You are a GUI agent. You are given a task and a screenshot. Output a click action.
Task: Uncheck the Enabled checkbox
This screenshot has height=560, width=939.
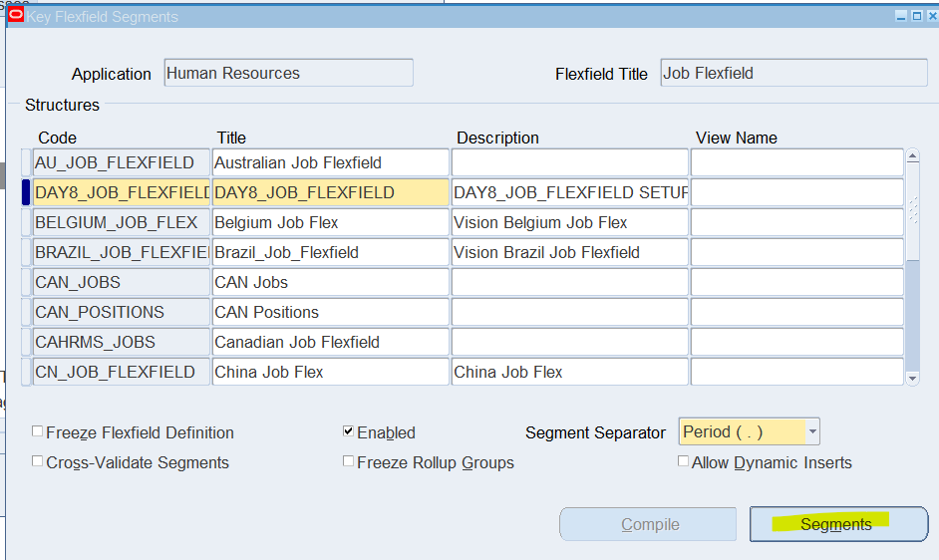[x=348, y=431]
